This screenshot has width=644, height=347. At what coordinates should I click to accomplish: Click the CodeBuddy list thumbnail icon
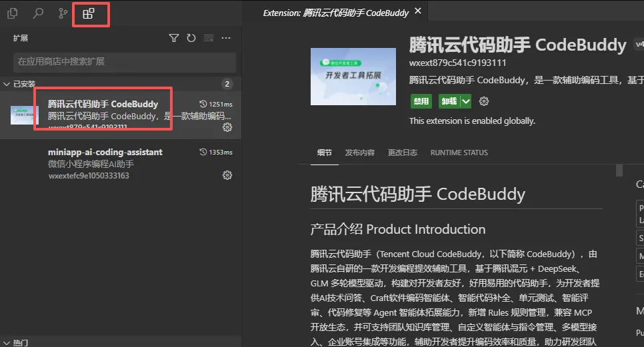click(24, 115)
